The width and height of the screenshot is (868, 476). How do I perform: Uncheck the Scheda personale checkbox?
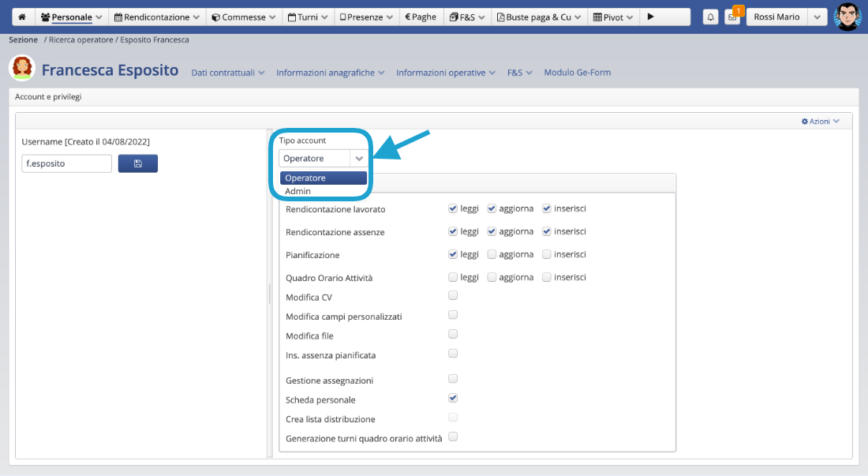453,398
